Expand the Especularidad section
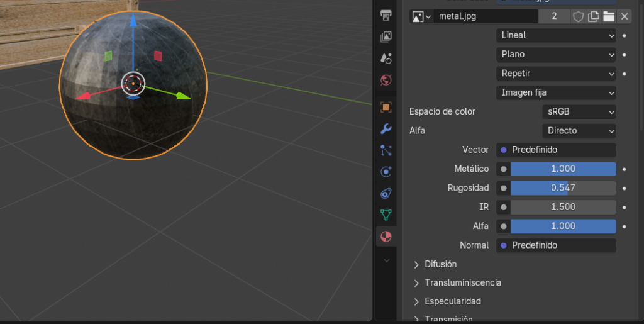 tap(452, 301)
